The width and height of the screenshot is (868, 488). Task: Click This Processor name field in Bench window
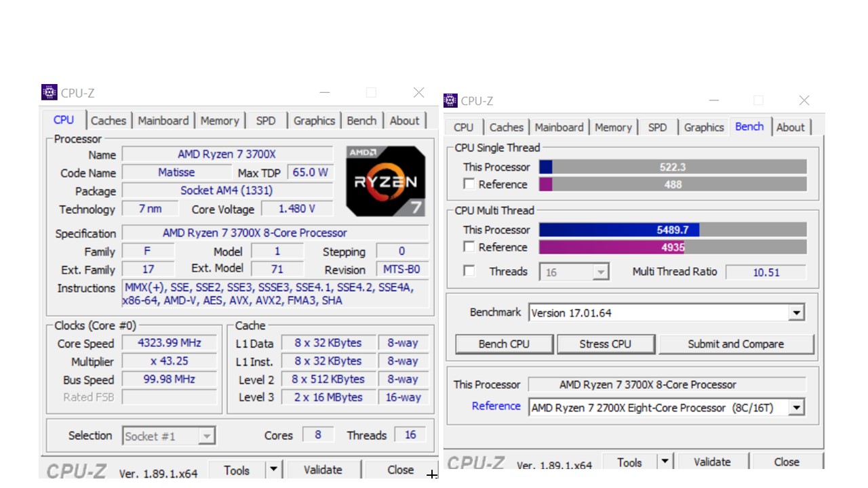point(667,385)
